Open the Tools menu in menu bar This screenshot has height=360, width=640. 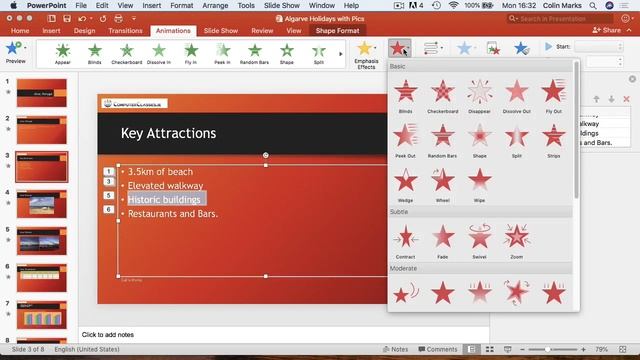(x=246, y=6)
